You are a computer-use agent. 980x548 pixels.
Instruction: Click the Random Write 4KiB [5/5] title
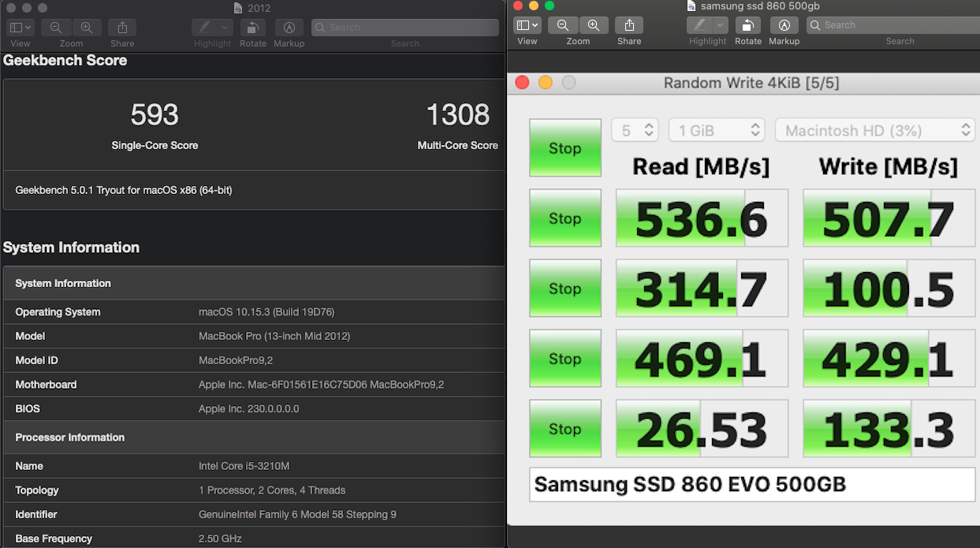[x=751, y=83]
